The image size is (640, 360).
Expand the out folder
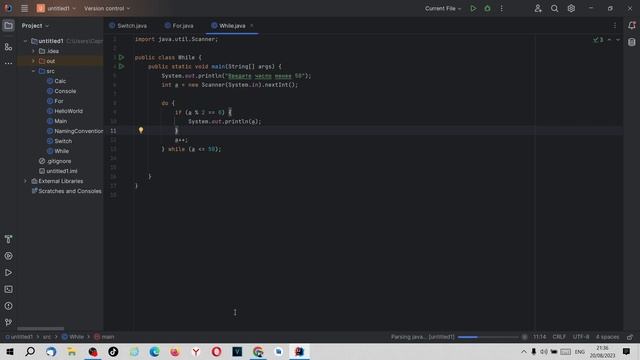[x=33, y=61]
